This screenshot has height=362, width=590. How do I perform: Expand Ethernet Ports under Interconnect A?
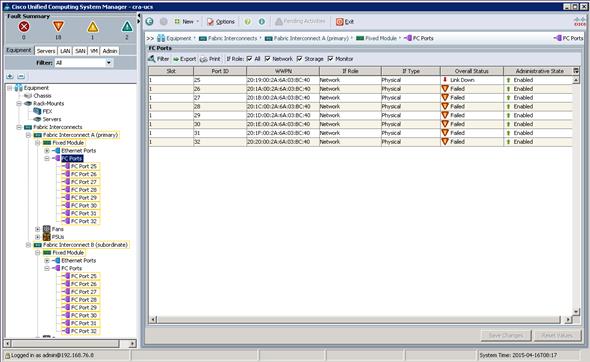[47, 151]
